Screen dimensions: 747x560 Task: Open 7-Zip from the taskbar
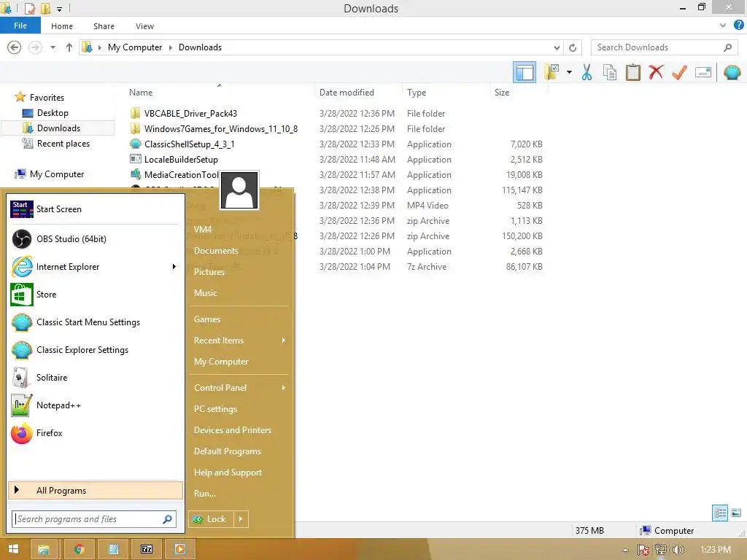tap(147, 549)
